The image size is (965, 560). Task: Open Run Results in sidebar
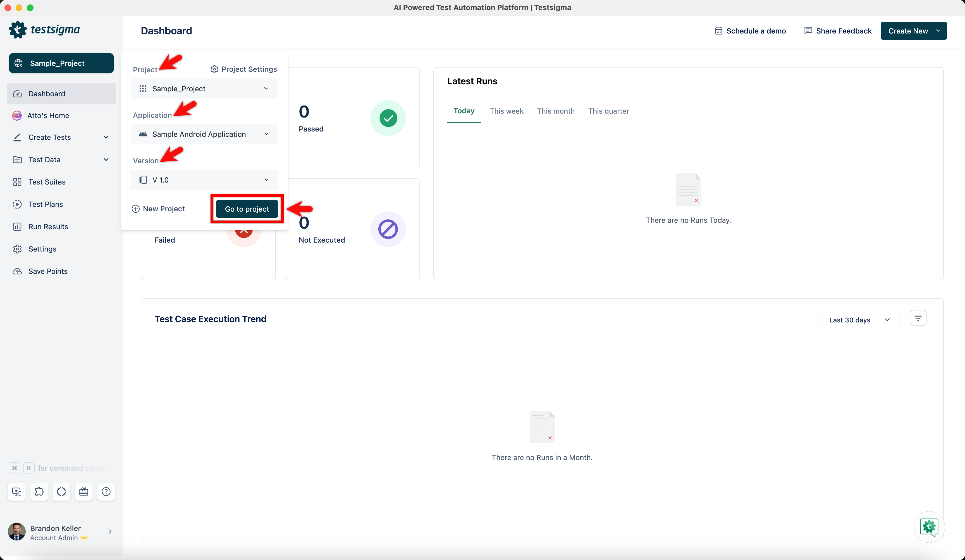[x=48, y=227]
